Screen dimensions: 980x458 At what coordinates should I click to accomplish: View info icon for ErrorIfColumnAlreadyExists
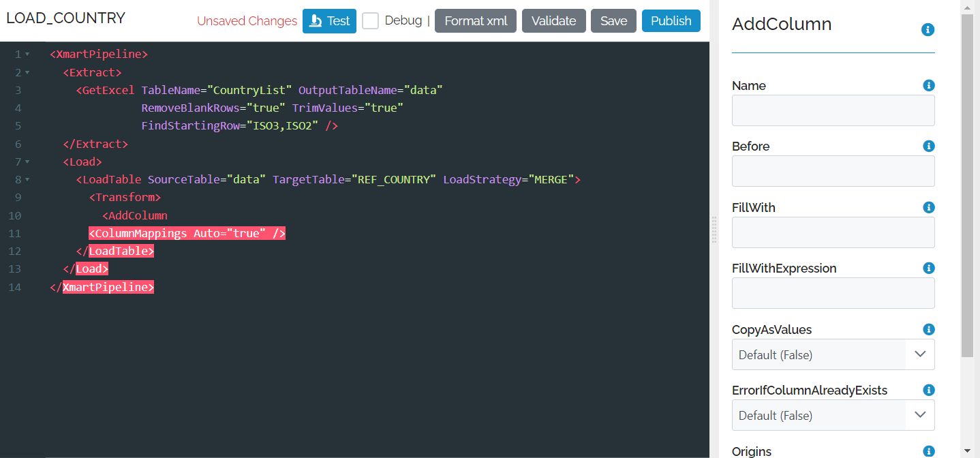pos(928,391)
